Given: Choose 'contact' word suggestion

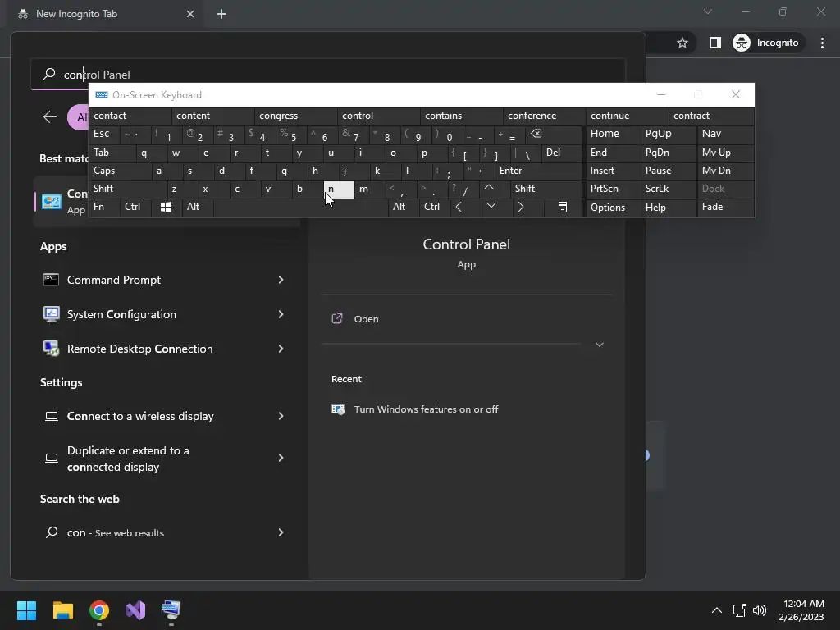Looking at the screenshot, I should coord(130,116).
